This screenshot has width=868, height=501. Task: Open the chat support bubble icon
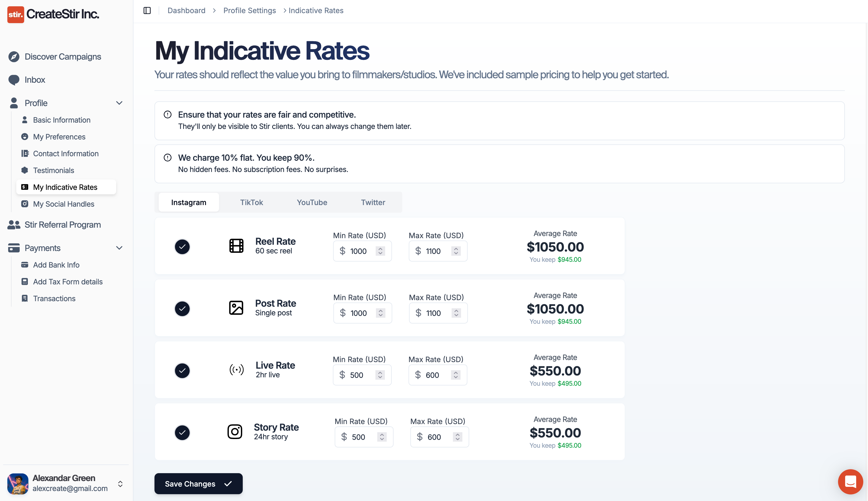point(850,481)
